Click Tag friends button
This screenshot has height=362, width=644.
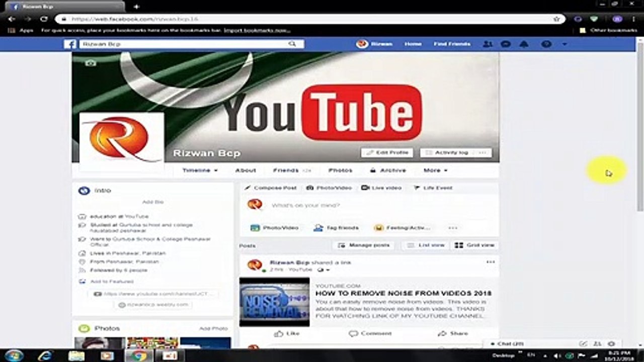coord(337,228)
